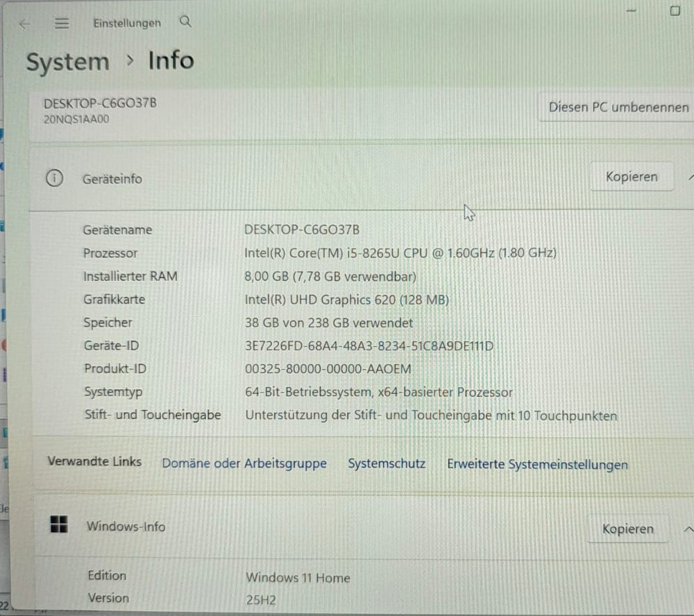Click the minimize window icon

coord(631,10)
